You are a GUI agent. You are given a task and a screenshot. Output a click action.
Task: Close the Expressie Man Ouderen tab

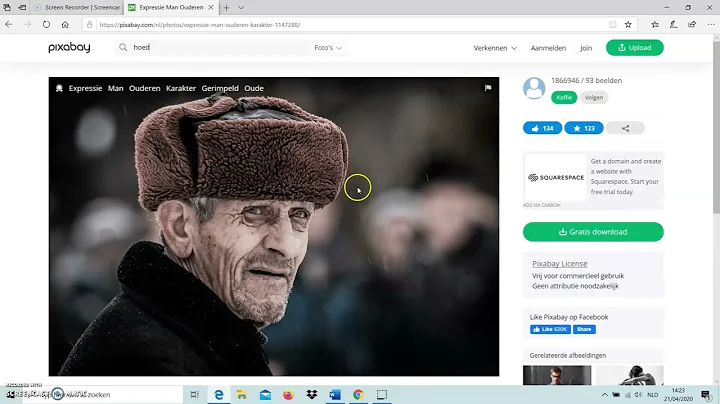[x=211, y=7]
